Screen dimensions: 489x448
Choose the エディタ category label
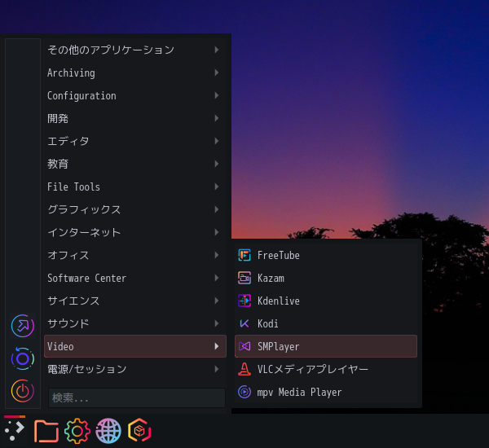coord(68,141)
